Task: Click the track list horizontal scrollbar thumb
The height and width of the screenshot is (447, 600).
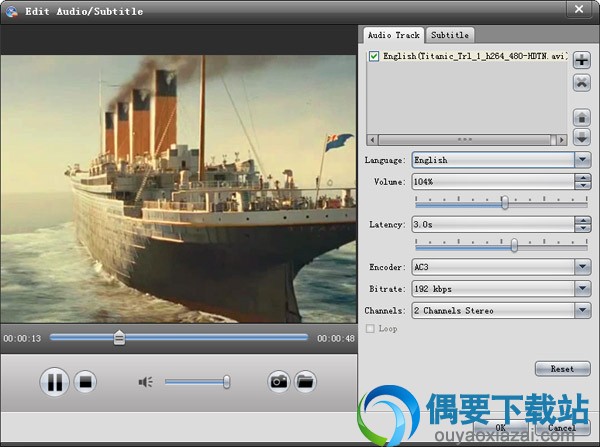Action: [467, 140]
